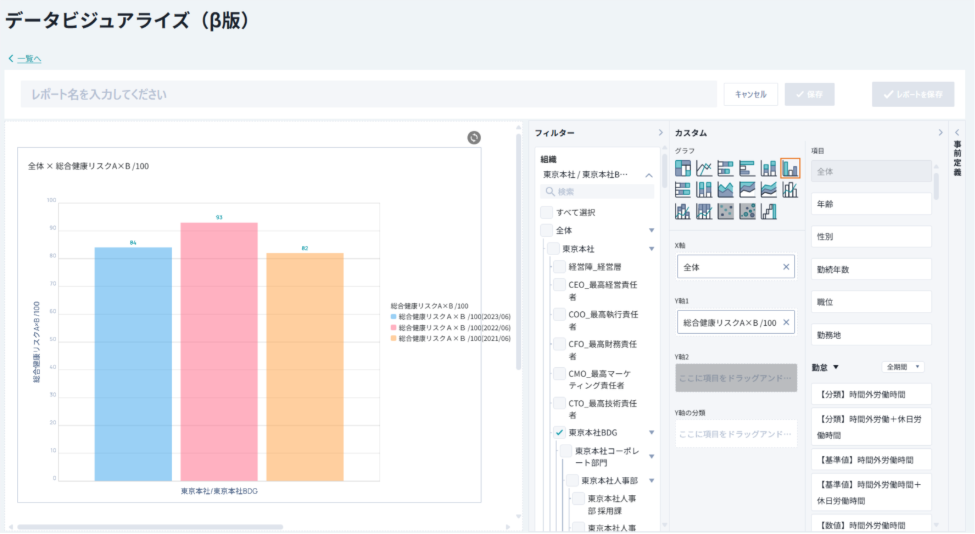Check the すべて選択 checkbox

pyautogui.click(x=547, y=212)
